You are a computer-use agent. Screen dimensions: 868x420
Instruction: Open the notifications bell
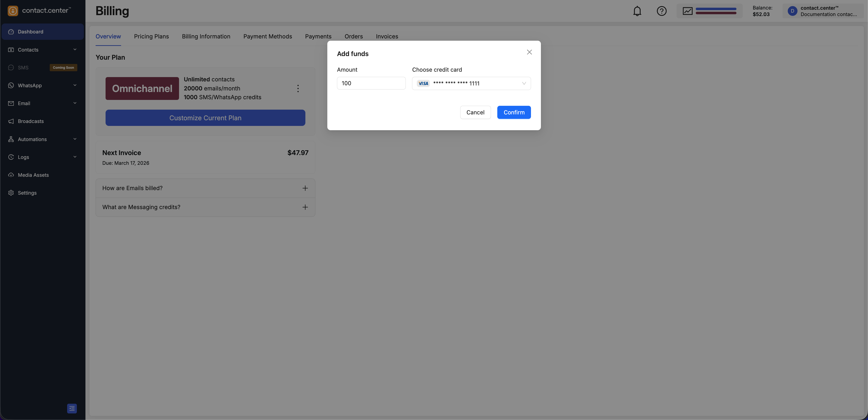[637, 11]
